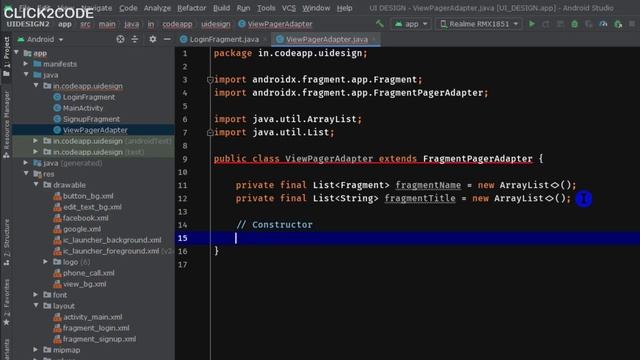Hide the Project panel with minus icon
This screenshot has width=640, height=360.
[167, 39]
